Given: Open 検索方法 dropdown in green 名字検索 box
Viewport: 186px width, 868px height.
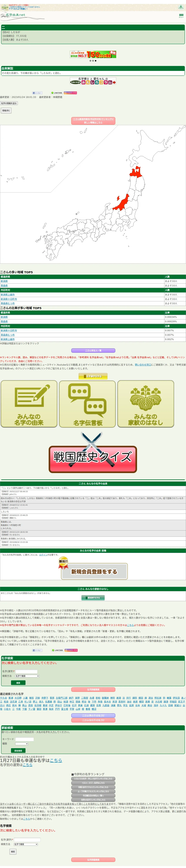Looking at the screenshot, I should [27, 676].
